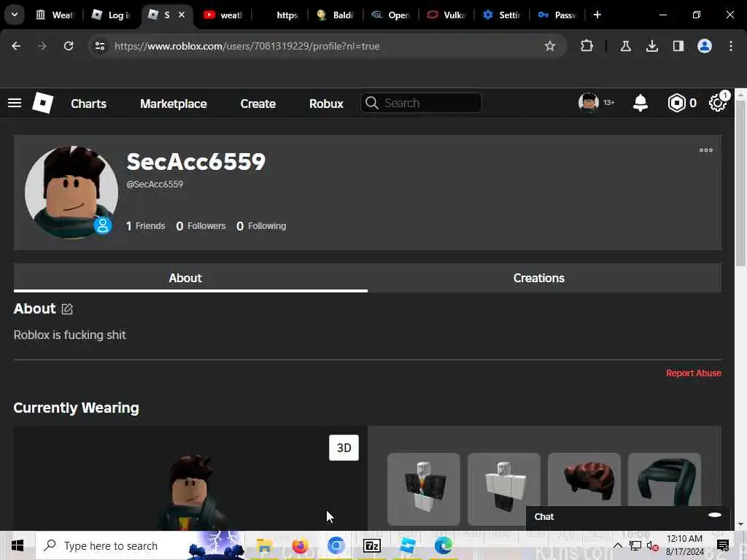The height and width of the screenshot is (560, 747).
Task: Switch to the Log in tab
Action: coord(112,15)
